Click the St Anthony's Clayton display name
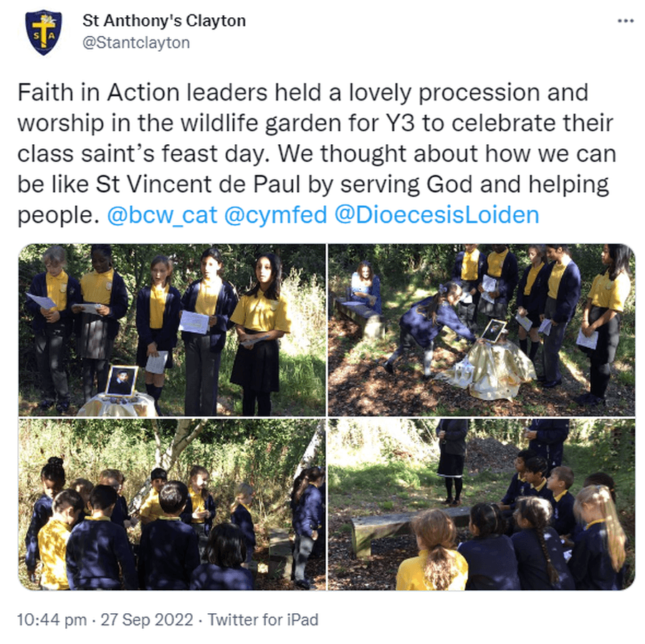This screenshot has height=644, width=645. tap(164, 21)
